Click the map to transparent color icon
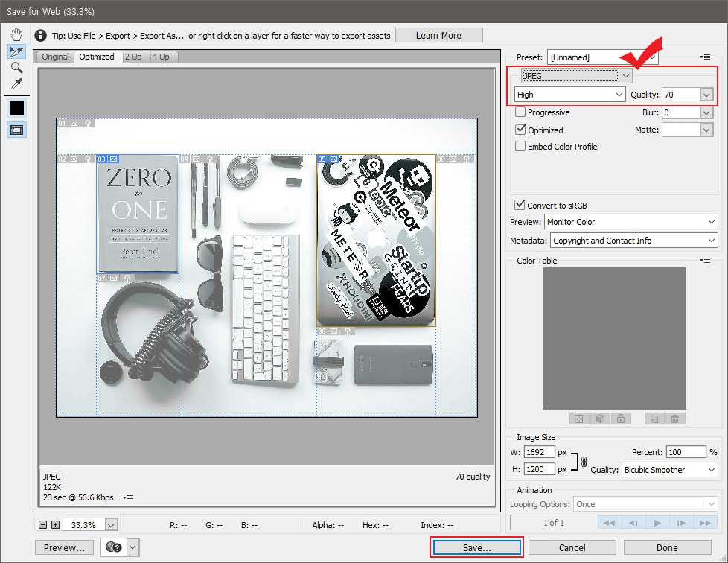The image size is (728, 563). click(x=579, y=419)
